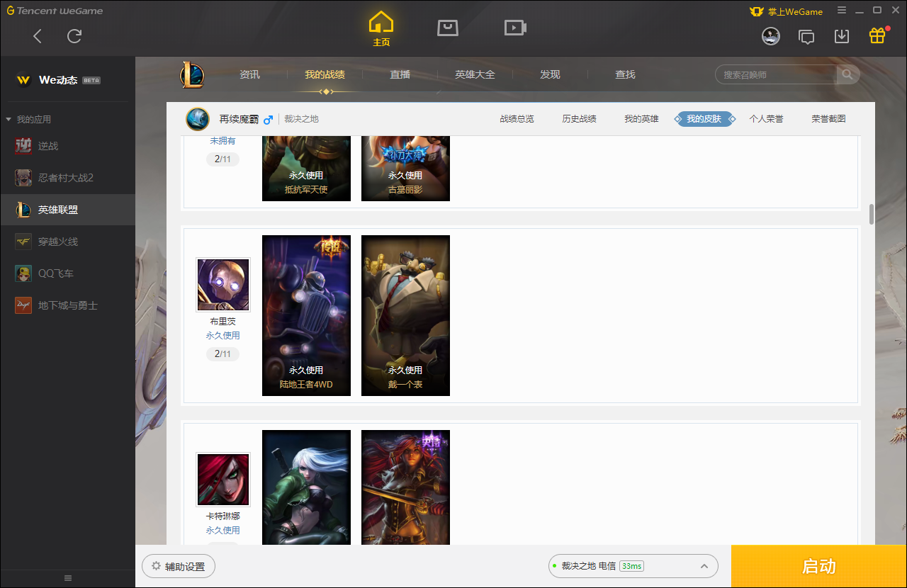Expand the 裁决之地 电信 server dropdown
Viewport: 907px width, 588px height.
tap(633, 566)
